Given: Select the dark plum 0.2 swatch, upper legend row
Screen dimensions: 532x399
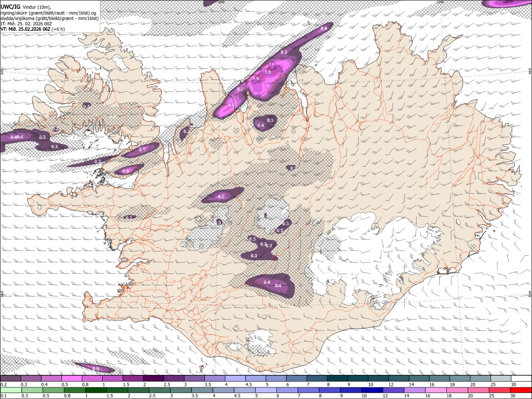Looking at the screenshot, I should coord(10,379).
